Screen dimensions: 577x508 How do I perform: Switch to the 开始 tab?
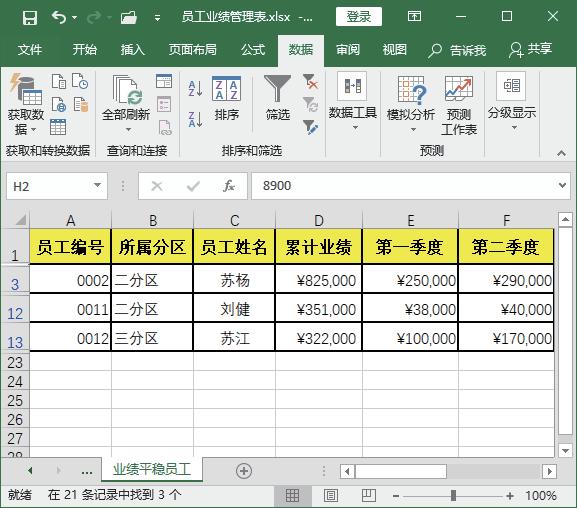84,49
